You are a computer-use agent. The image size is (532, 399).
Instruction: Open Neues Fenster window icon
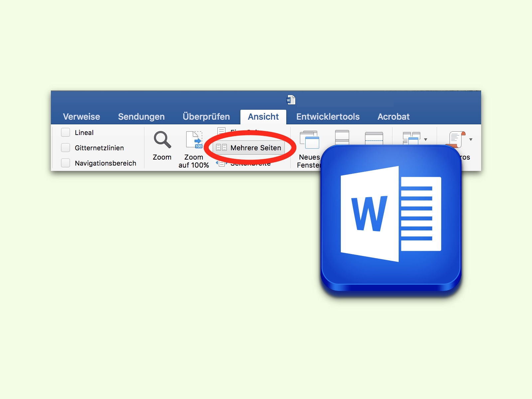[309, 140]
